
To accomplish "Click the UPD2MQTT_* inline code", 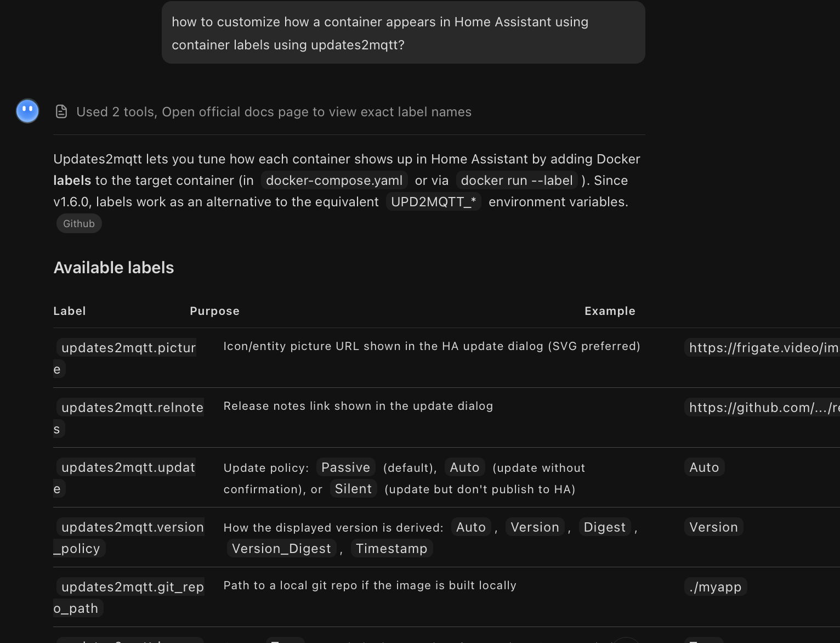I will click(433, 202).
